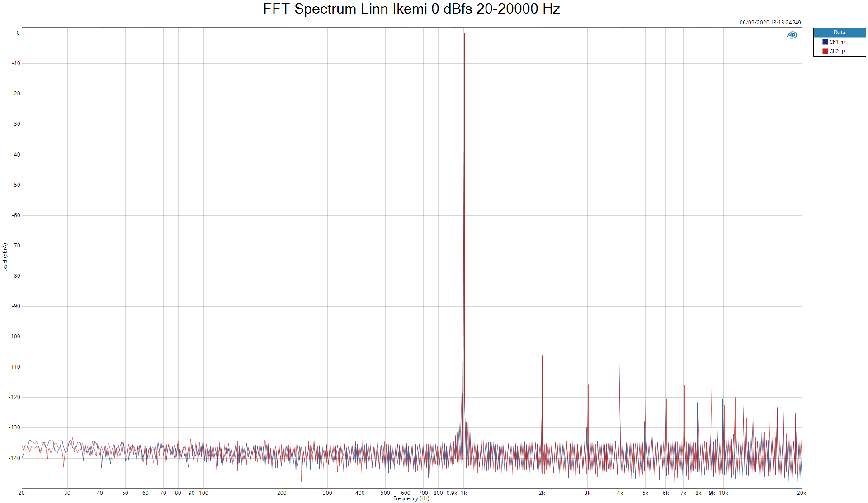Click the 10k frequency axis label

[723, 493]
